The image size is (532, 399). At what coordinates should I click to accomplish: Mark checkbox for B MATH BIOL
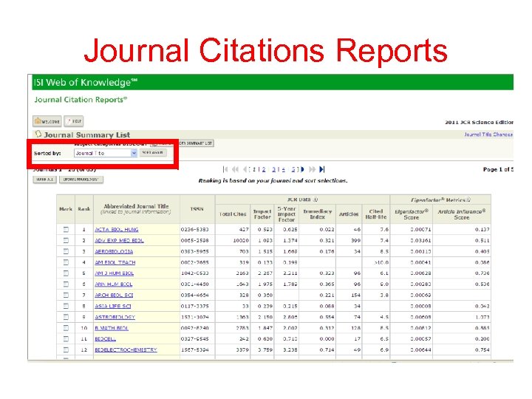(x=66, y=328)
